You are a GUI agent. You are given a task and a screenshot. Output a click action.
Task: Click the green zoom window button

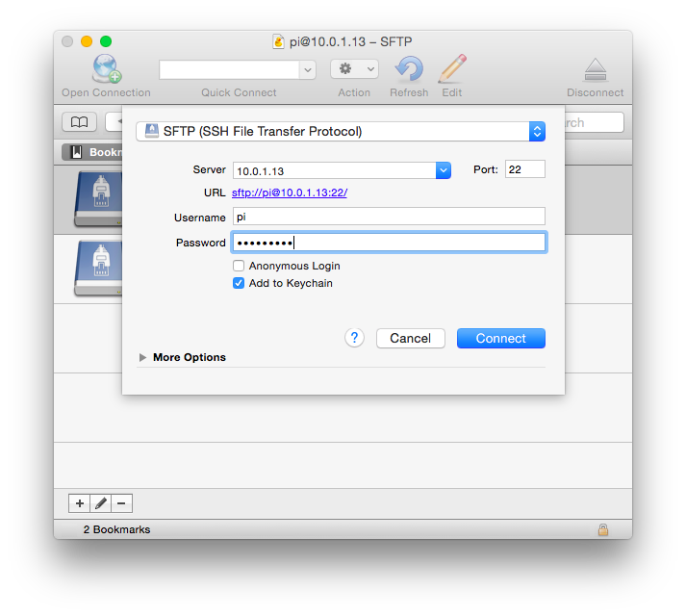coord(106,41)
